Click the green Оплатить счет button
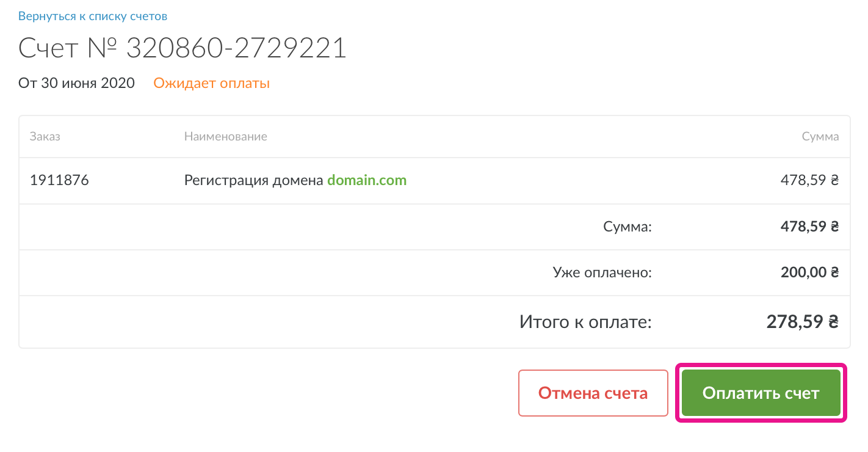 pos(761,393)
